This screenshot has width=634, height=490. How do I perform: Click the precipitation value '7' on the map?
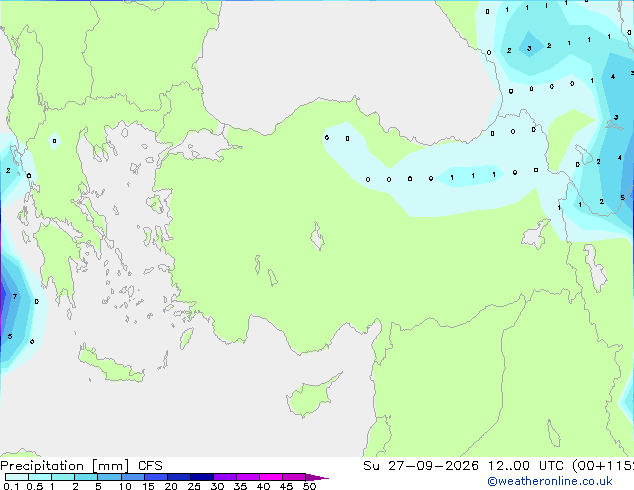15,296
